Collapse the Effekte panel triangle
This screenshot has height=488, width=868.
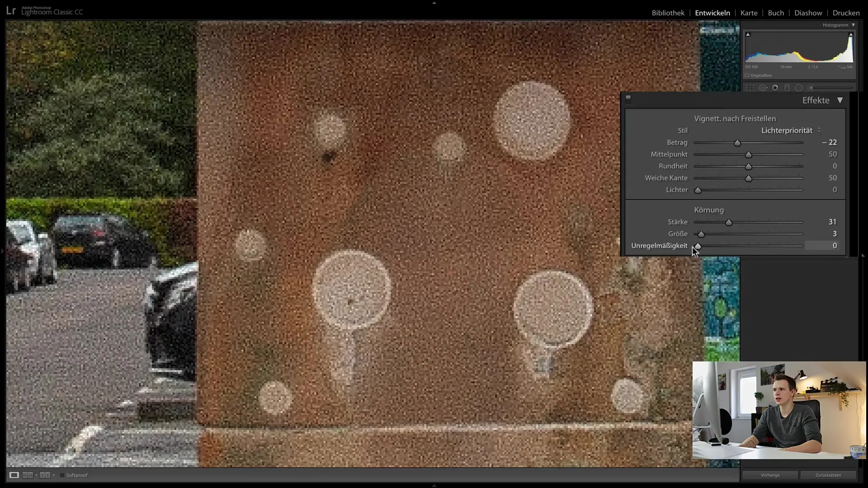coord(840,100)
